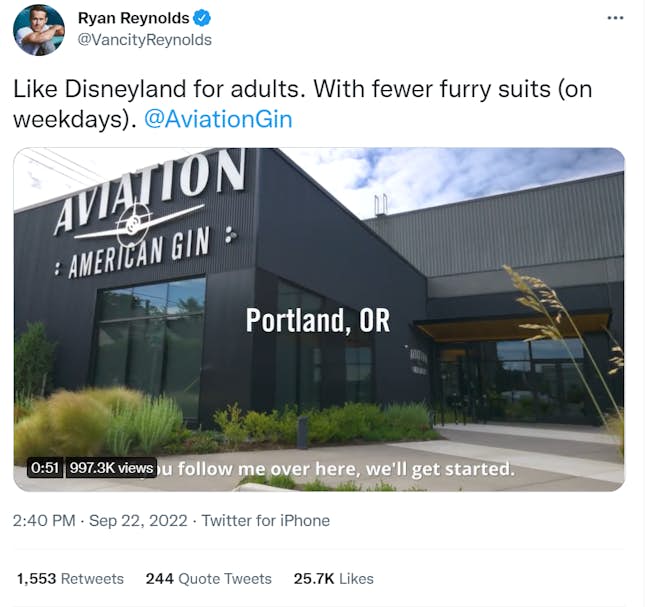652x607 pixels.
Task: Open the @VancityReynolds handle link
Action: (144, 40)
